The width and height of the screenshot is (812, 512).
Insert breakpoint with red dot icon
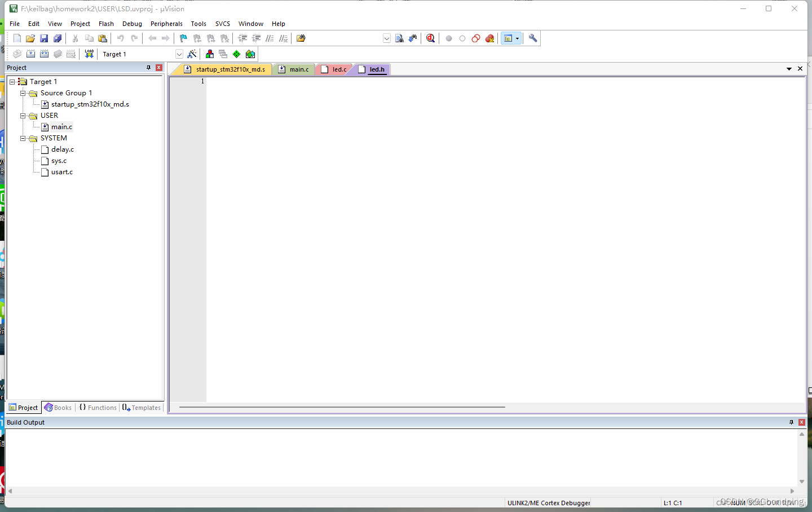449,38
